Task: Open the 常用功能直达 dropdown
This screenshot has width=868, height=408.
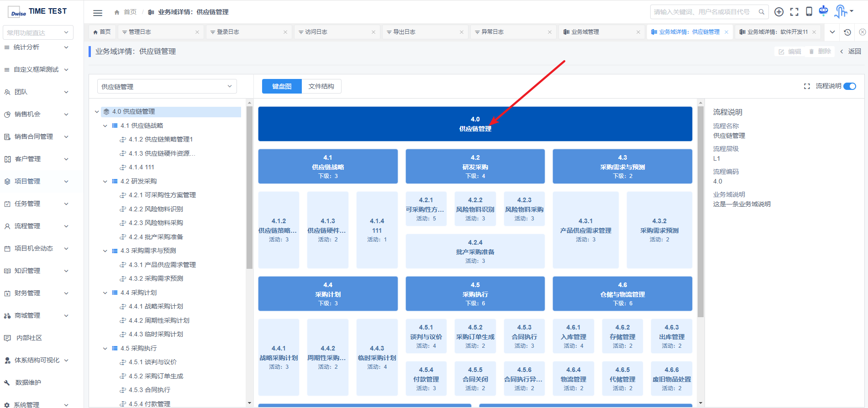Action: point(38,32)
